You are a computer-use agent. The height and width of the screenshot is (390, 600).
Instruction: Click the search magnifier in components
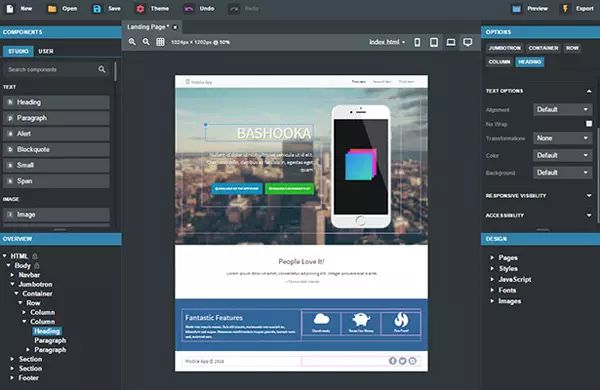[x=102, y=69]
